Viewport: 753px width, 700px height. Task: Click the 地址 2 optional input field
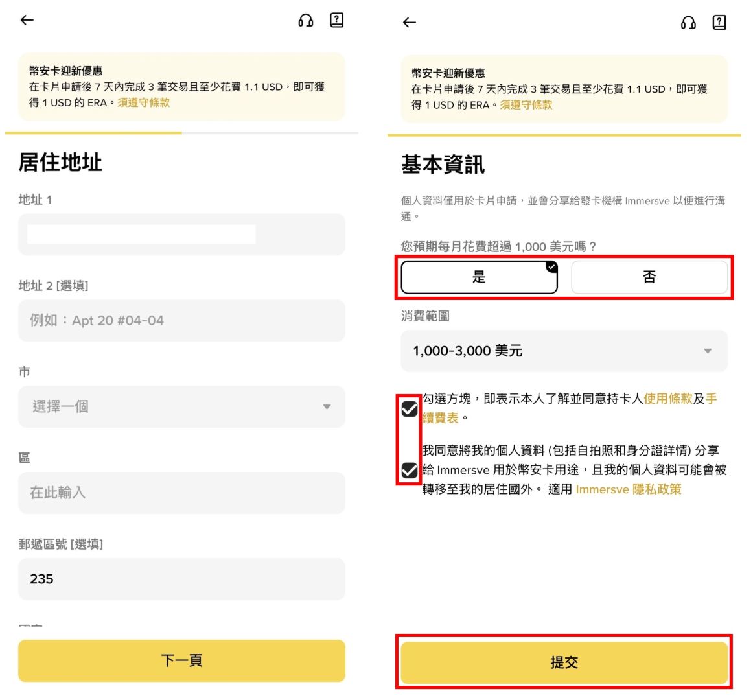(181, 320)
